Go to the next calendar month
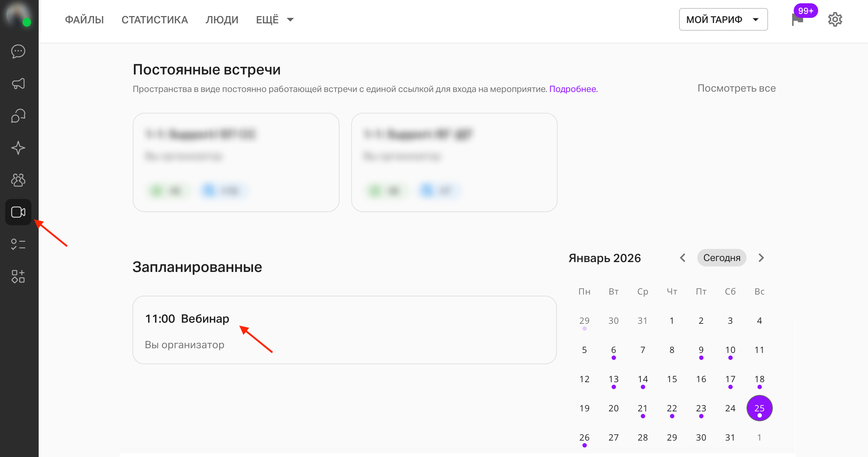868x457 pixels. click(x=761, y=258)
